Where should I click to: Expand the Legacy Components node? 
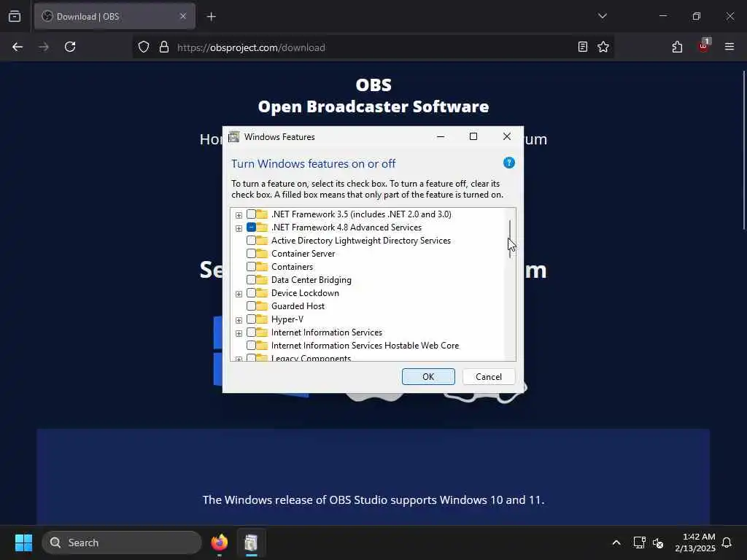(x=239, y=359)
